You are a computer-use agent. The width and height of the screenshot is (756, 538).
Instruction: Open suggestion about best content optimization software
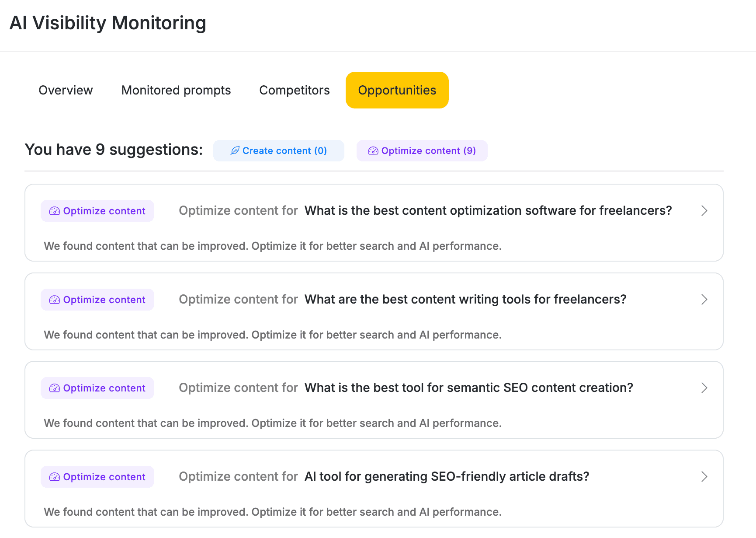pos(488,211)
